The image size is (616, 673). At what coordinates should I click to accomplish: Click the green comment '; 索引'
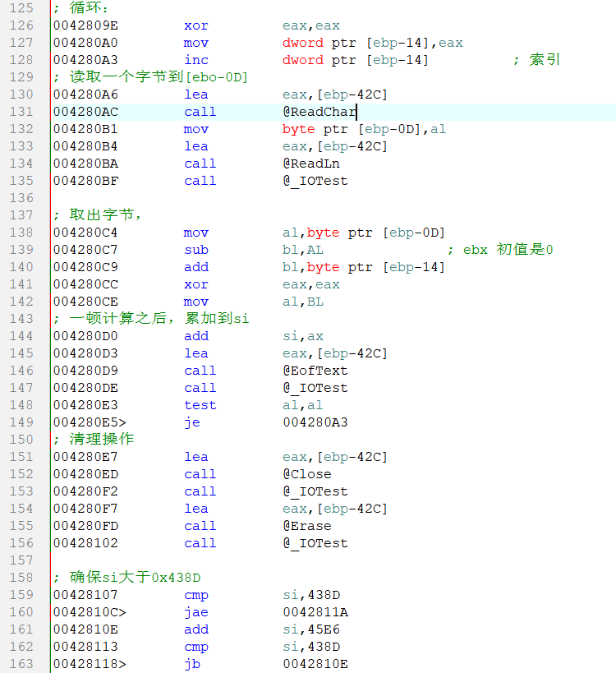coord(536,60)
